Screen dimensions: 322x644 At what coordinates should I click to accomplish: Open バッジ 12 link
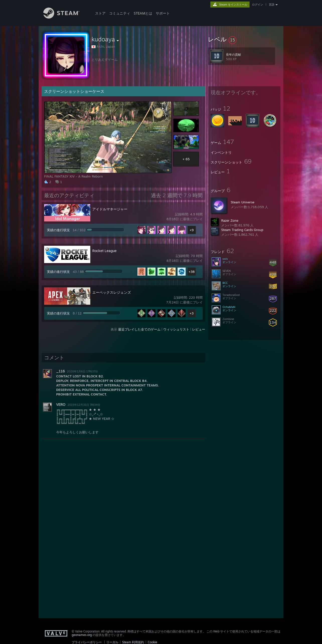point(220,109)
